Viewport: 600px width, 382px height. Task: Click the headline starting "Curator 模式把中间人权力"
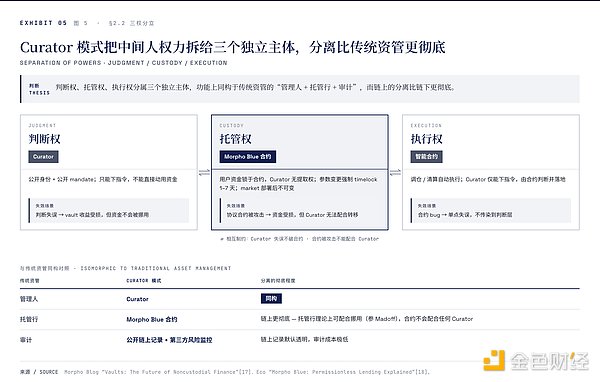pyautogui.click(x=233, y=47)
